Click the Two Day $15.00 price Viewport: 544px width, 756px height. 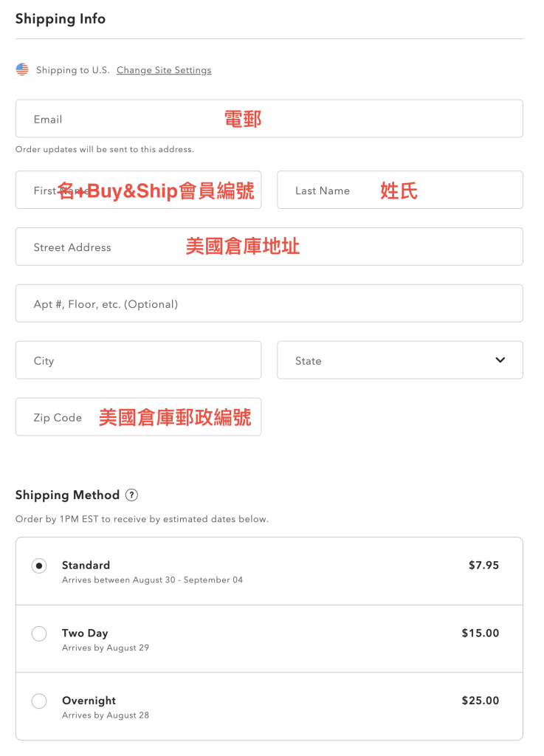pos(480,633)
